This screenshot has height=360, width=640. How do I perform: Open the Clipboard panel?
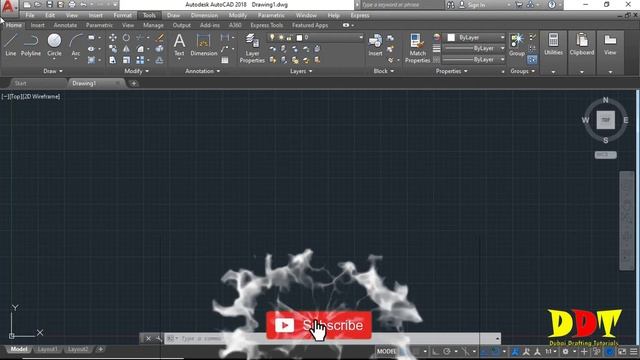pos(582,45)
